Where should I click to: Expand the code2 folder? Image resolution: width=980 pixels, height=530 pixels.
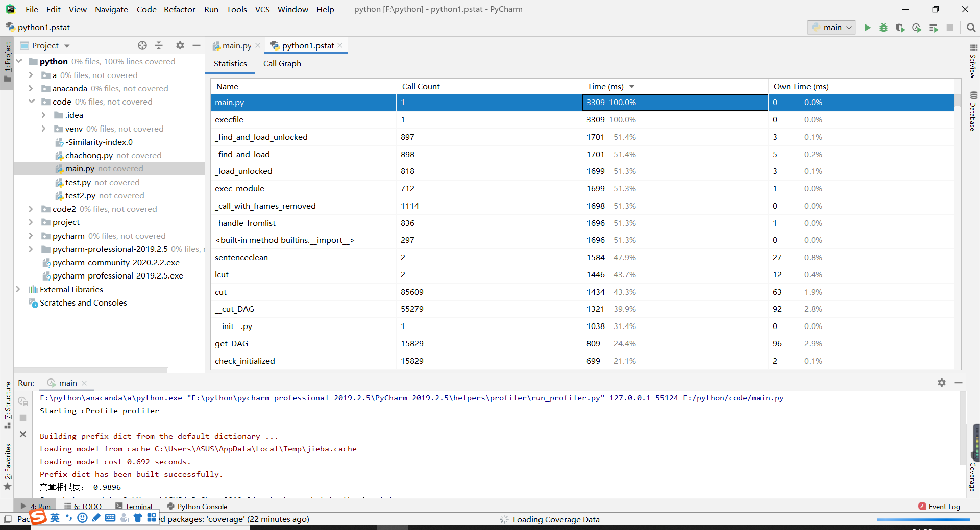[x=31, y=209]
